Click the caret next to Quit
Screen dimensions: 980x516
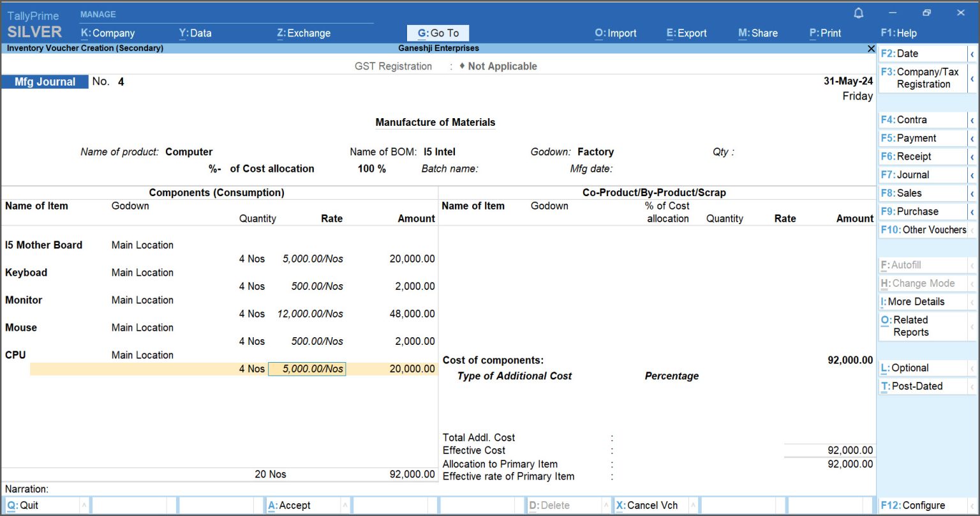click(x=84, y=506)
